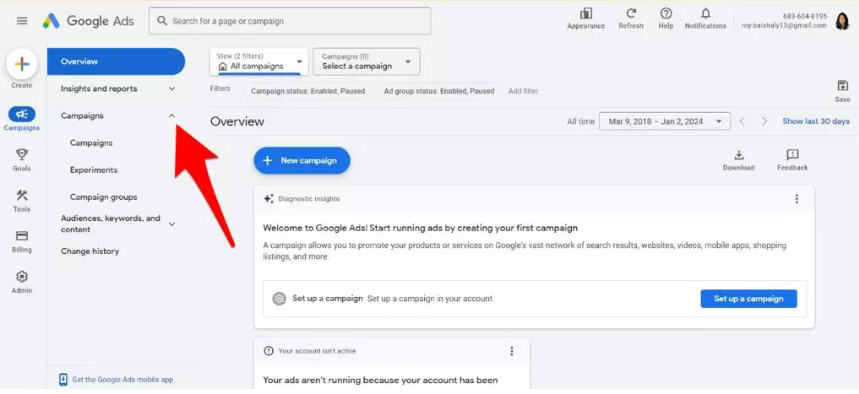Expand Insights and reports section
This screenshot has height=394, width=859.
[x=171, y=89]
